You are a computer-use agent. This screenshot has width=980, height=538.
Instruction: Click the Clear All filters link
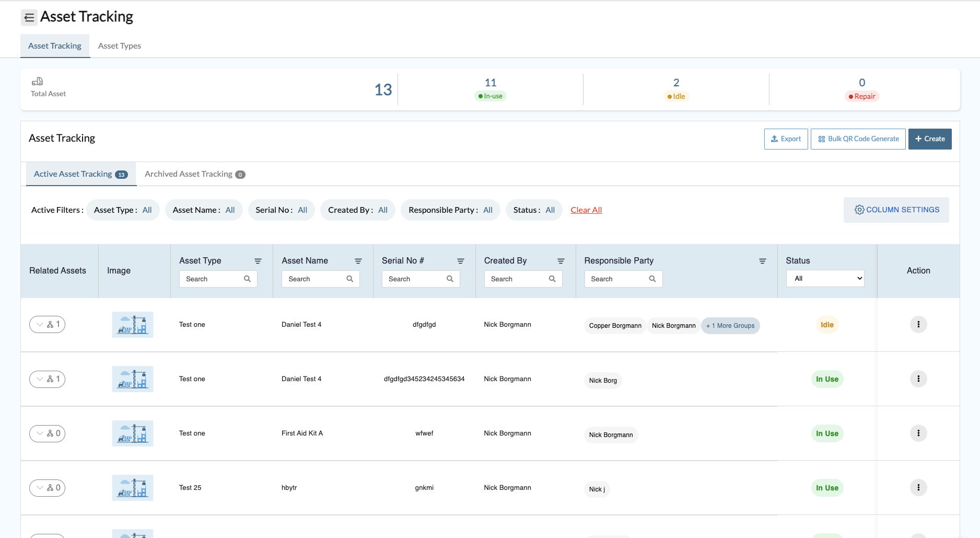pos(586,210)
